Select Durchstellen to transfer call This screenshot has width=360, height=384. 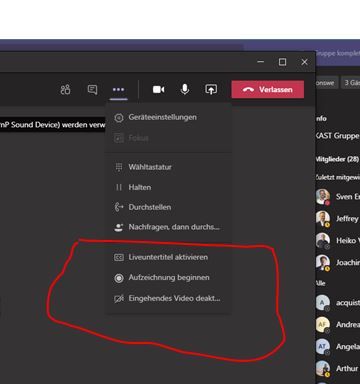pyautogui.click(x=168, y=207)
